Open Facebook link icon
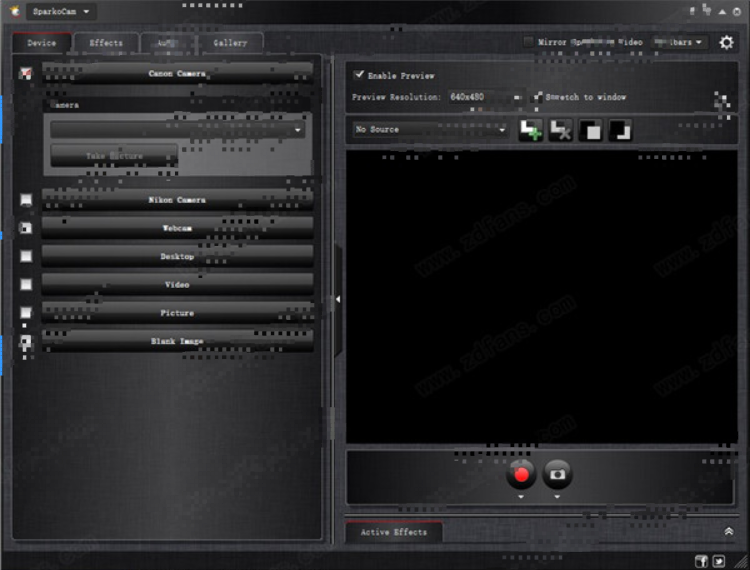Viewport: 750px width, 570px height. (701, 561)
